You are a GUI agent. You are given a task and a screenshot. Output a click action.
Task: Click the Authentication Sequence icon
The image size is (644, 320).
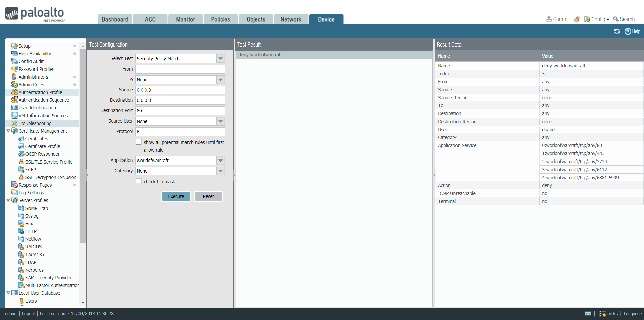(14, 100)
